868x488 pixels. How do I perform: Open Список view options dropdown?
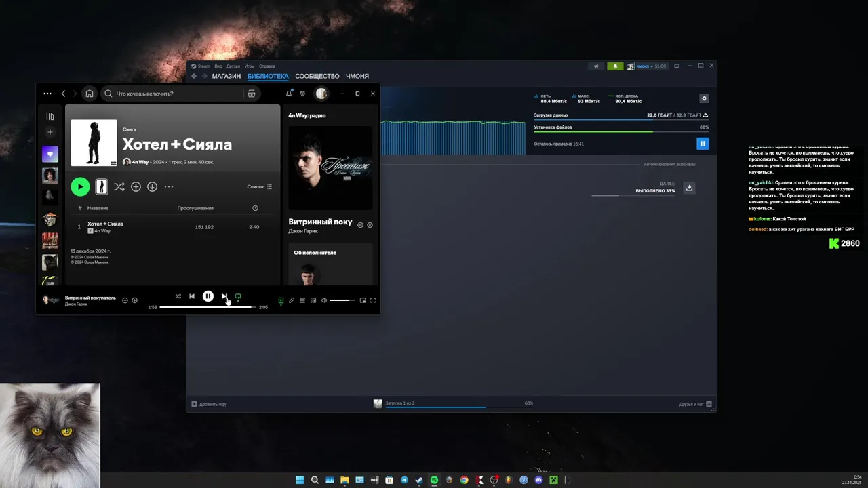(260, 186)
